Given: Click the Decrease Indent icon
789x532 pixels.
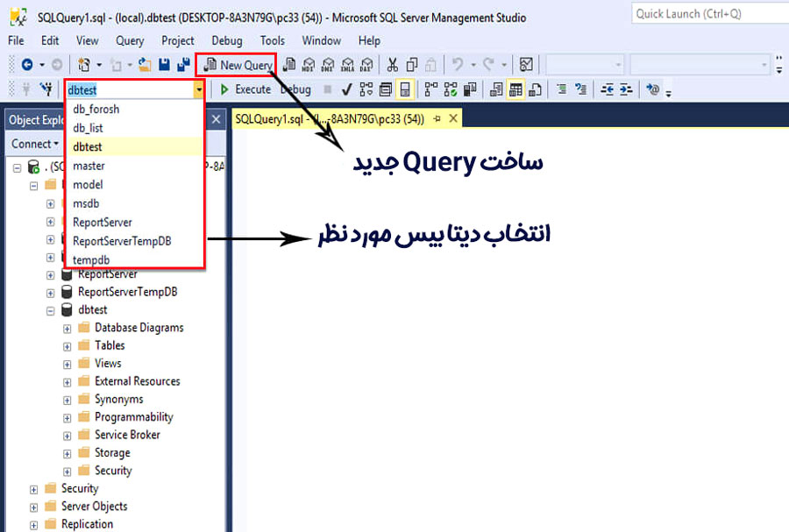Looking at the screenshot, I should pyautogui.click(x=608, y=89).
